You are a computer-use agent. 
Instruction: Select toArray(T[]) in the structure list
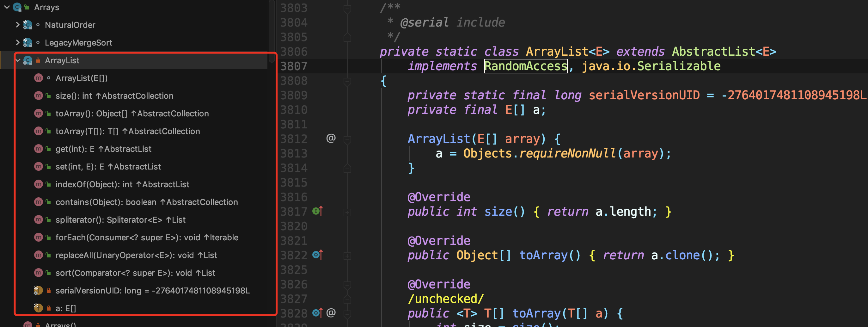[x=127, y=131]
